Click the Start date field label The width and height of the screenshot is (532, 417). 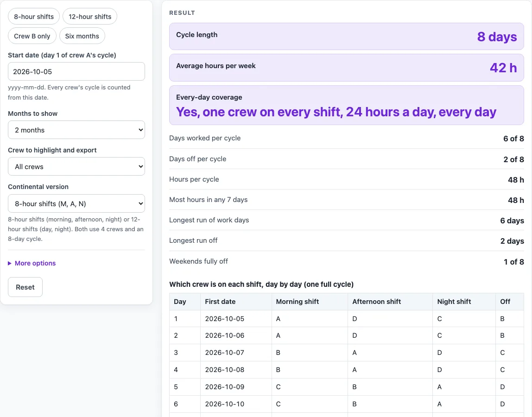(62, 55)
